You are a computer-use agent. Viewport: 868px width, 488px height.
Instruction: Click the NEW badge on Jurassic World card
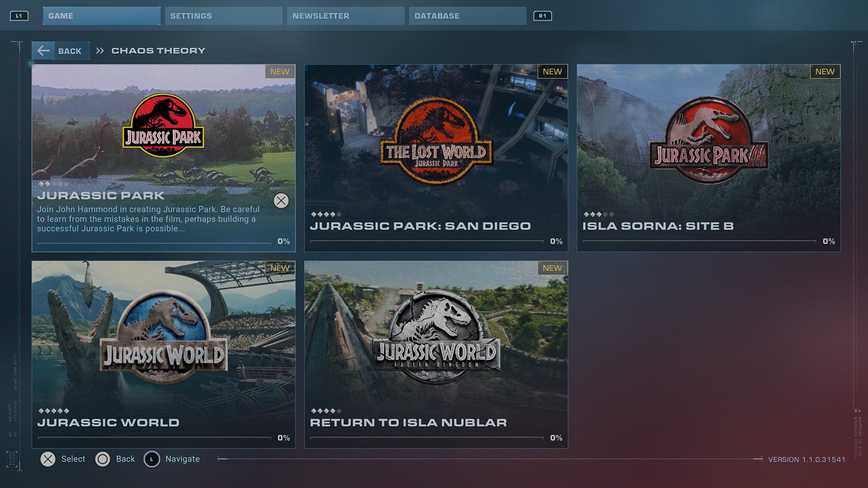(x=280, y=268)
